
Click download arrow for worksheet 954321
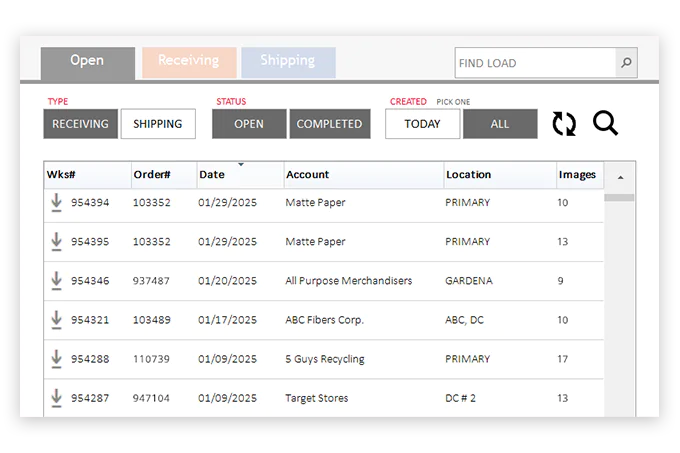(x=57, y=320)
